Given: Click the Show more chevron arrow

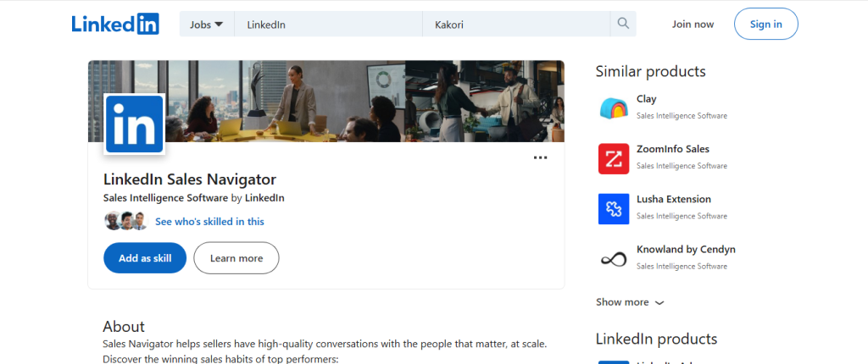Looking at the screenshot, I should pyautogui.click(x=659, y=302).
